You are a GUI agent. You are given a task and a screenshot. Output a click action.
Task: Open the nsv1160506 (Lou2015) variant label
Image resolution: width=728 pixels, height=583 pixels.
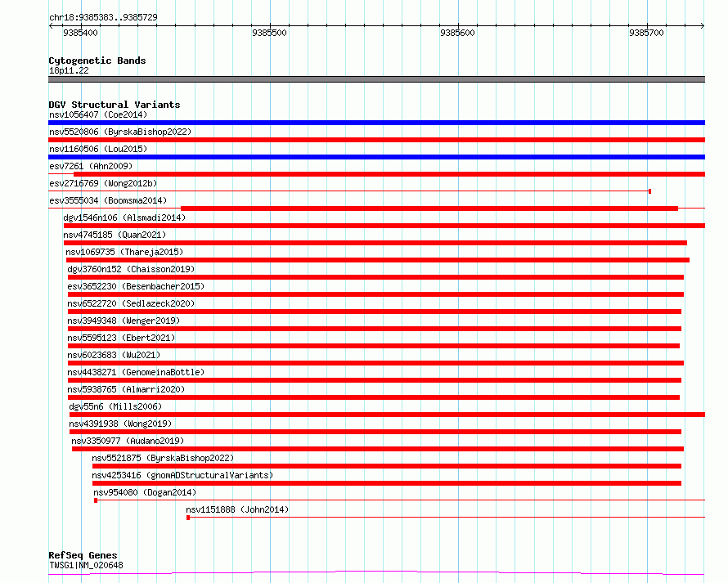[98, 149]
